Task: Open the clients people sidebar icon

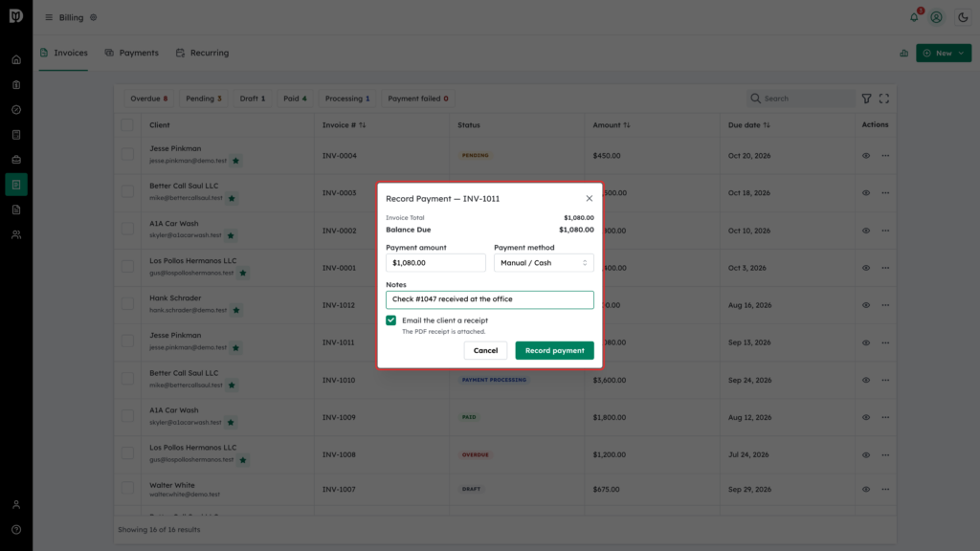Action: tap(16, 235)
